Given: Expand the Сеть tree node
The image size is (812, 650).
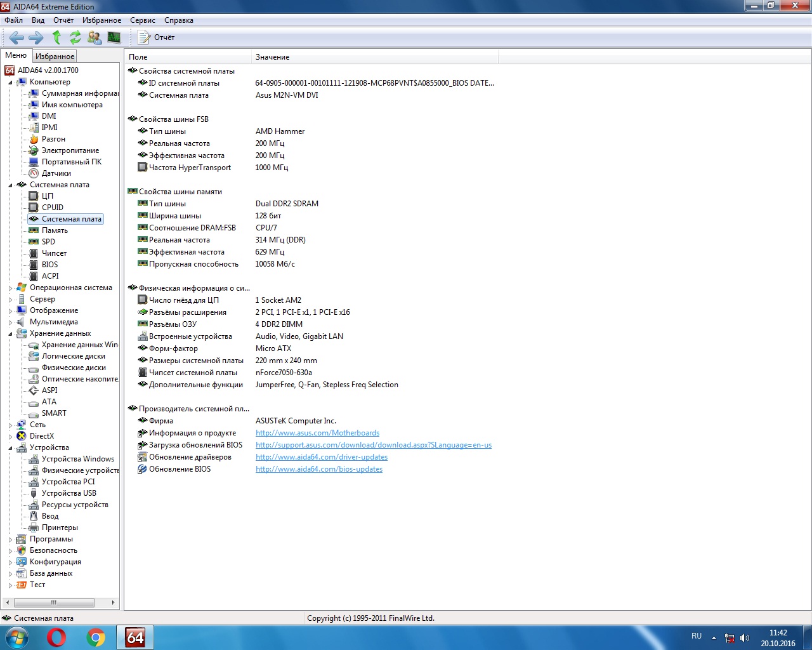Looking at the screenshot, I should pyautogui.click(x=10, y=425).
